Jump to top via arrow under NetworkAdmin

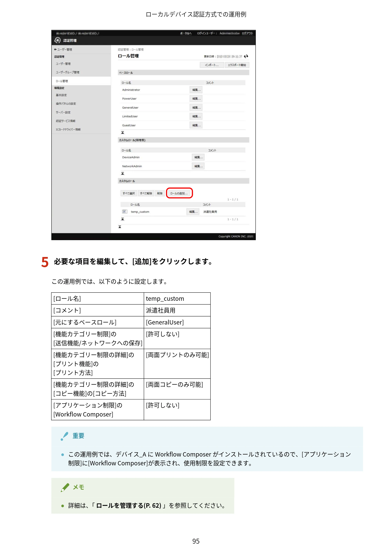point(122,173)
